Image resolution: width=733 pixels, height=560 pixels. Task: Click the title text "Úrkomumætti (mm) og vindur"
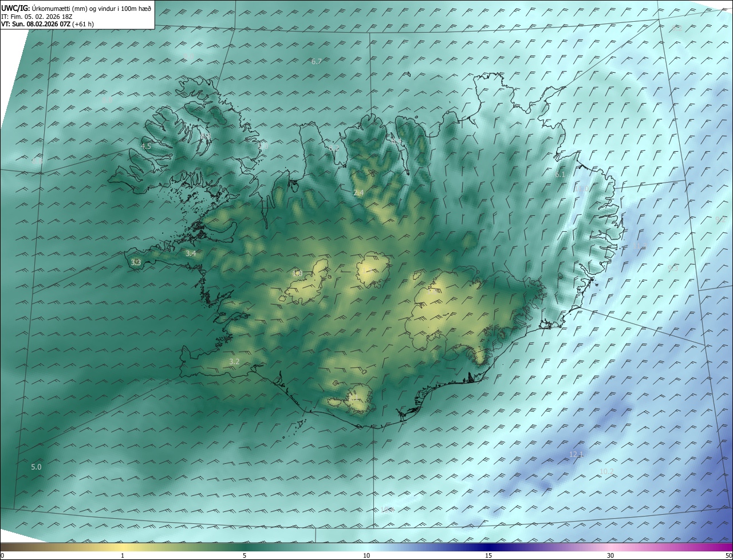[x=73, y=8]
